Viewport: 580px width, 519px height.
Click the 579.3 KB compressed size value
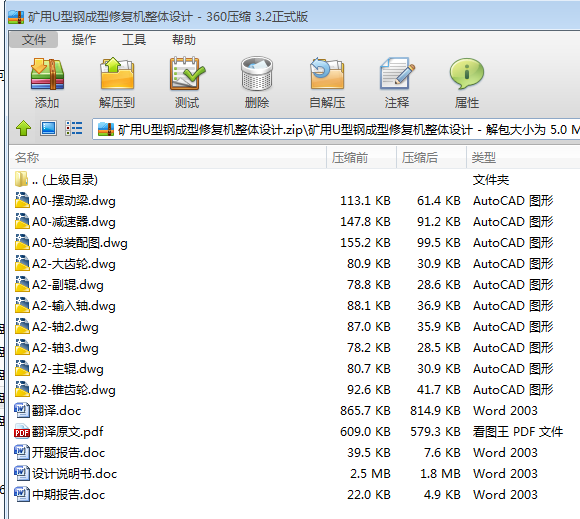(x=435, y=431)
